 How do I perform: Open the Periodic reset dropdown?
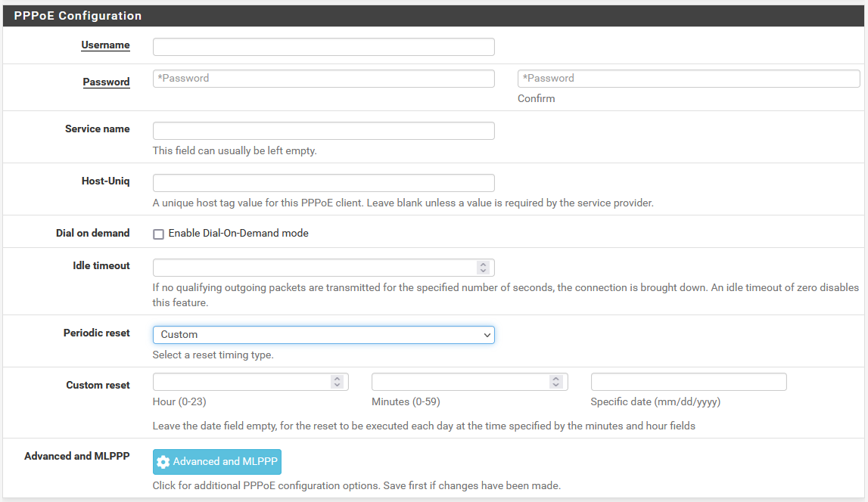coord(323,334)
